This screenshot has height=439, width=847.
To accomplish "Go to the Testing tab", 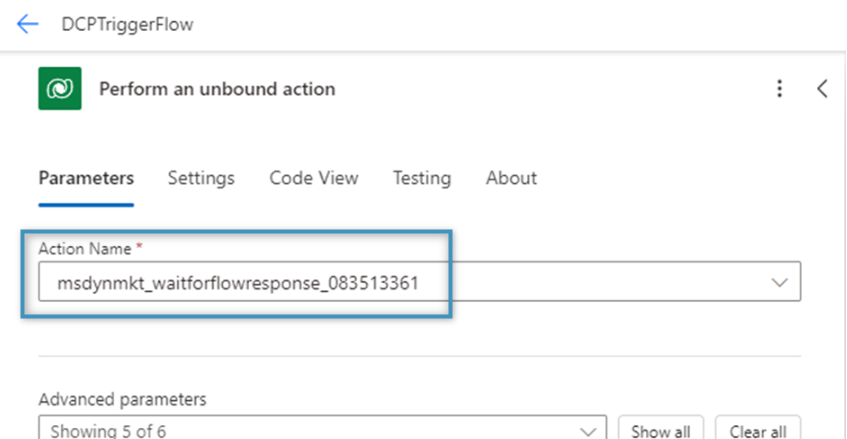I will [422, 178].
